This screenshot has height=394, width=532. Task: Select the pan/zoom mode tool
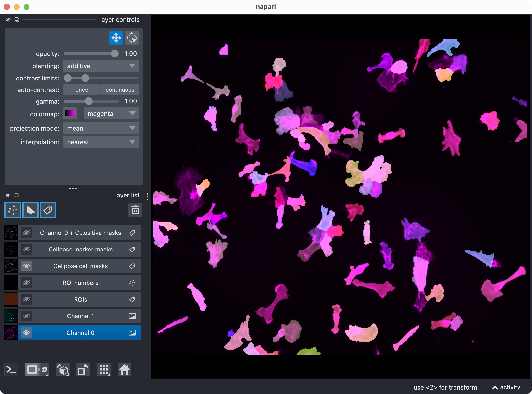[x=116, y=38]
